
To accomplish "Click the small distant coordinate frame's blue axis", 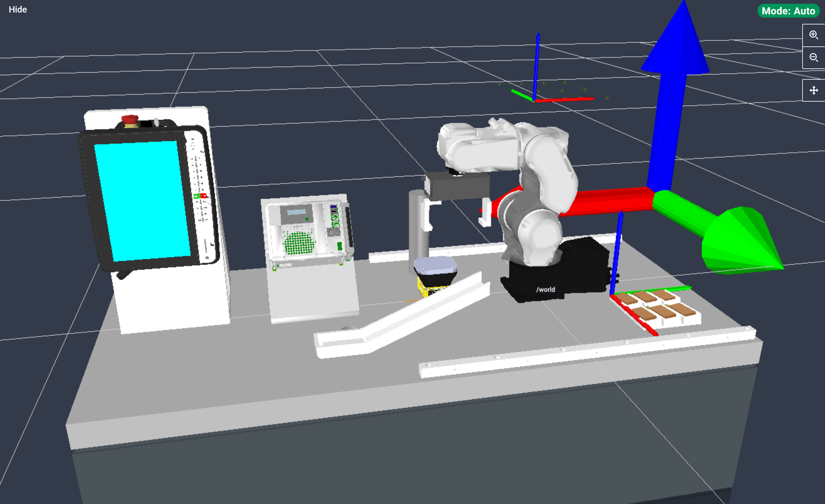I will click(536, 64).
